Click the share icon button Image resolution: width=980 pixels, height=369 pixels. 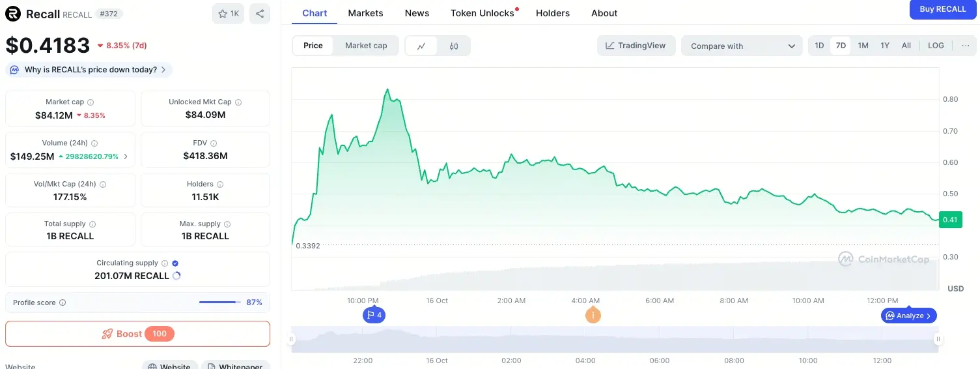[259, 14]
